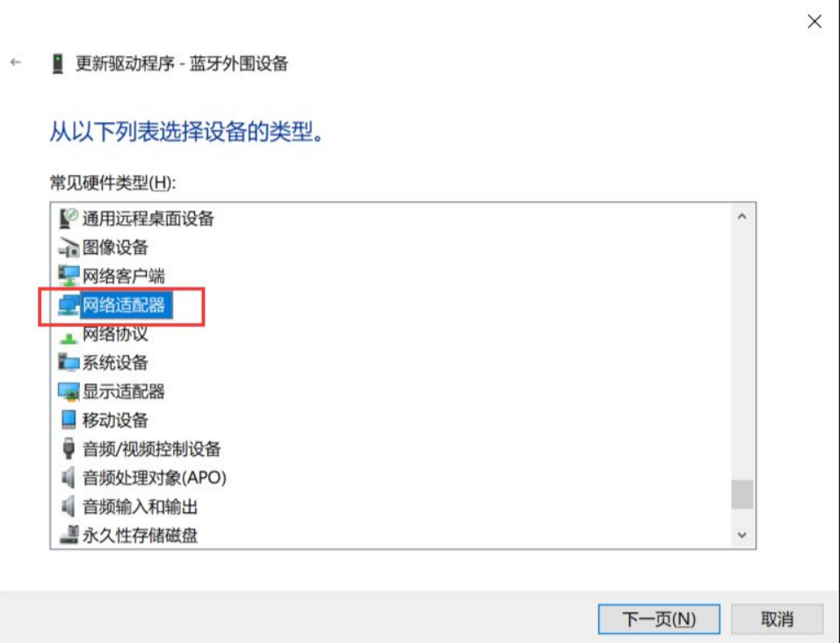The image size is (840, 643).
Task: Click the 音频/视频控制设备 plug icon
Action: (69, 449)
